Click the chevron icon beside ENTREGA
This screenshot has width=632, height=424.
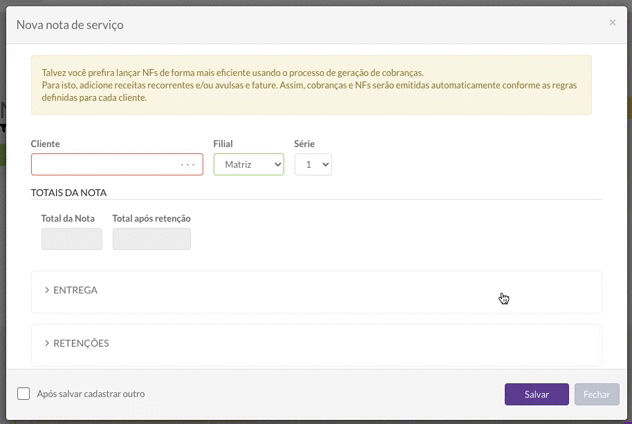point(47,290)
